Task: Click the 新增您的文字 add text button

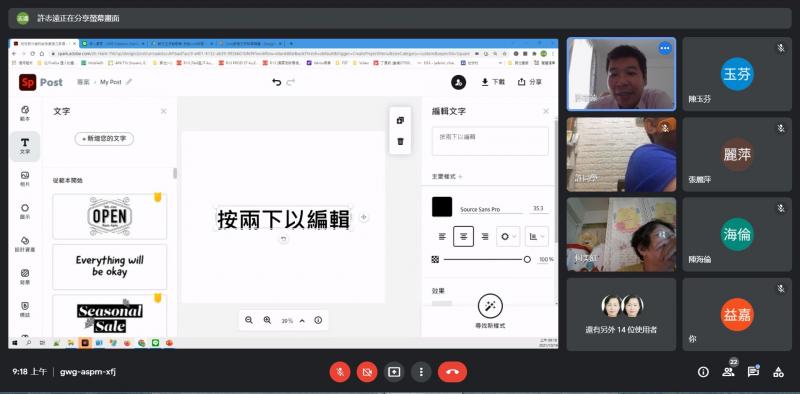Action: coord(104,139)
